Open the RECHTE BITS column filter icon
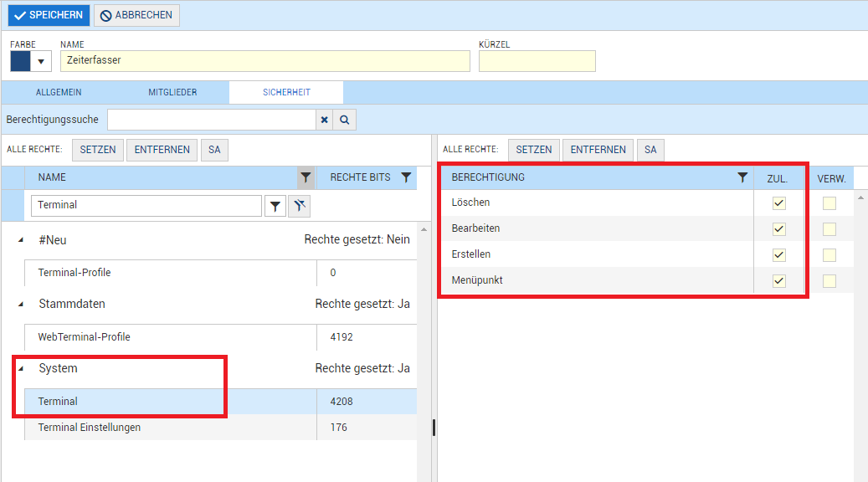Screen dimensions: 868x482 (x=406, y=177)
